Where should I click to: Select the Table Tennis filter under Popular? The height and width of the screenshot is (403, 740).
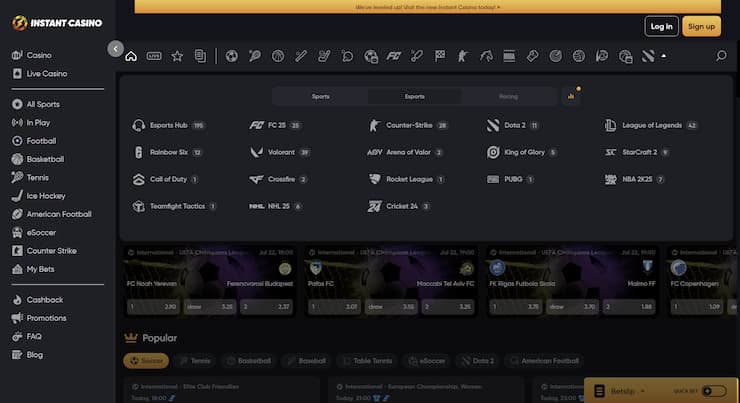[367, 361]
